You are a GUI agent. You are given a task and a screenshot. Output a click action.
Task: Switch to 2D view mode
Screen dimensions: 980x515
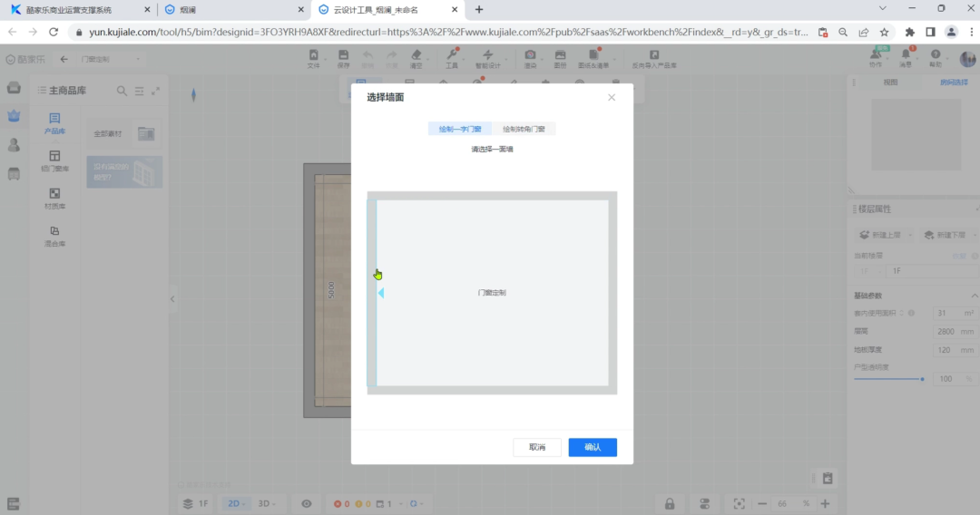(236, 504)
